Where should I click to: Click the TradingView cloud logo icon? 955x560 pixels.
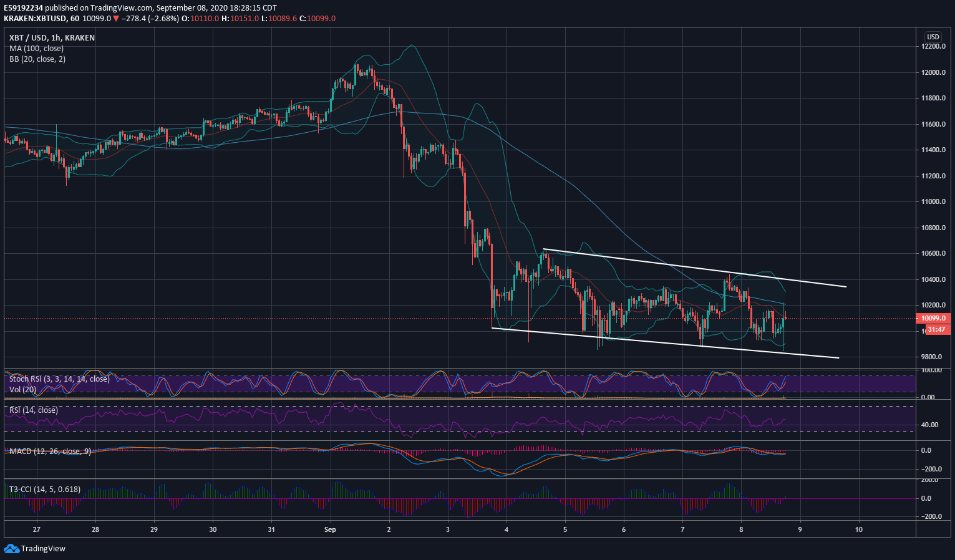click(11, 549)
